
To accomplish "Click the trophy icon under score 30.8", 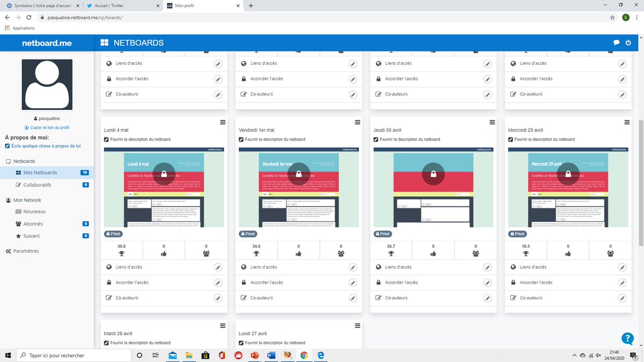I will [122, 253].
